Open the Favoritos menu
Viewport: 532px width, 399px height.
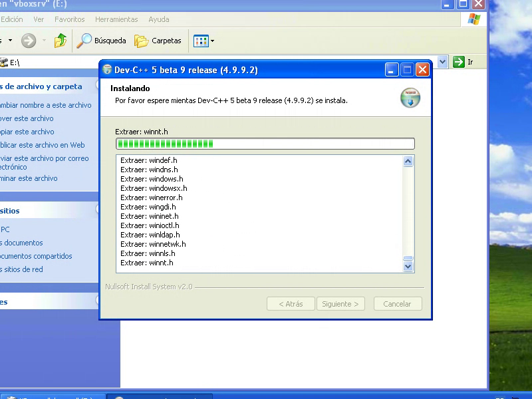click(x=70, y=19)
